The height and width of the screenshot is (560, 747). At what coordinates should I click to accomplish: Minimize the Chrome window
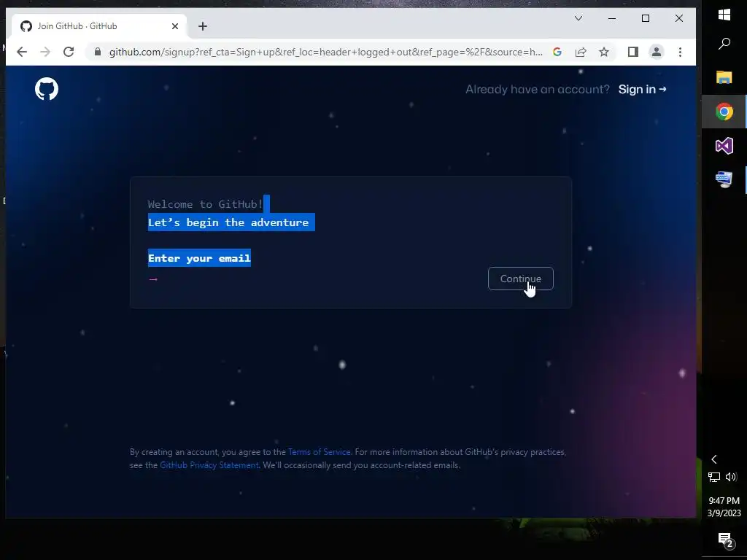(x=612, y=18)
